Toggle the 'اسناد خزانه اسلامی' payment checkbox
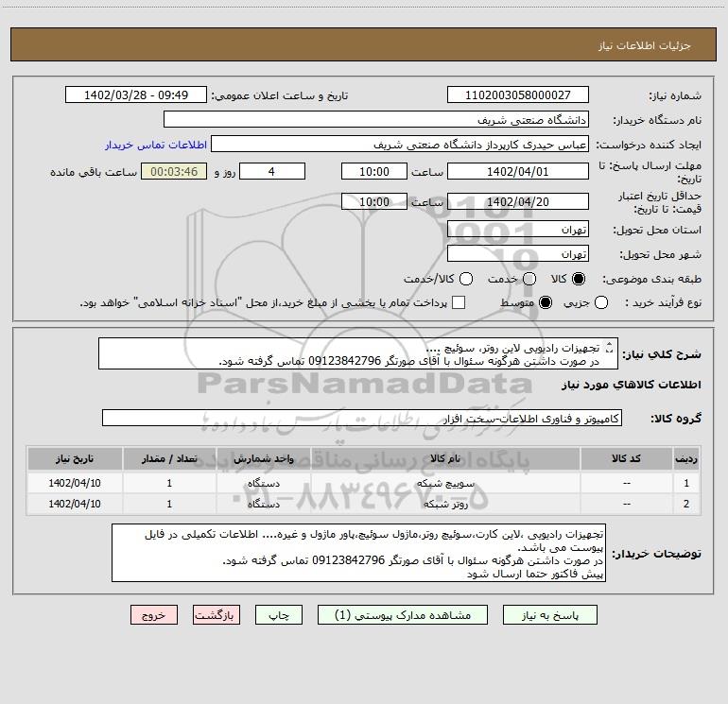The width and height of the screenshot is (728, 704). click(459, 302)
